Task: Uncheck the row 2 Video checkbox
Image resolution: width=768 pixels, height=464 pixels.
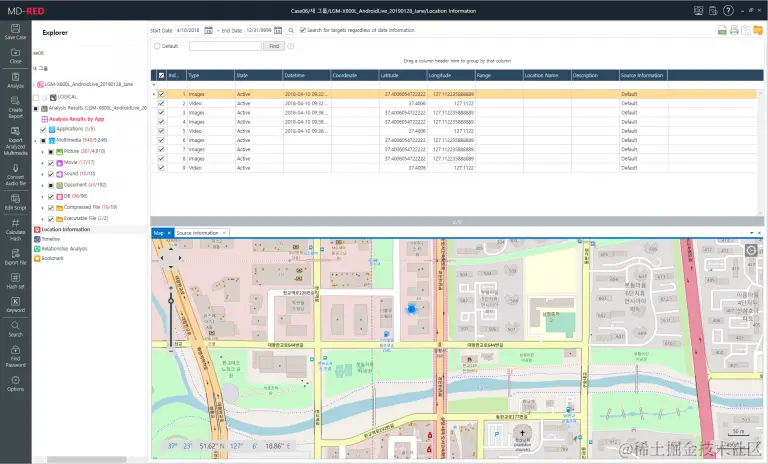Action: (161, 103)
